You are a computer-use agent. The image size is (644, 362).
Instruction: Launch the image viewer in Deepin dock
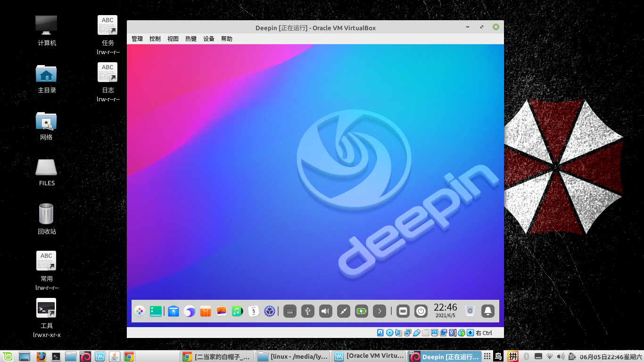pos(222,311)
